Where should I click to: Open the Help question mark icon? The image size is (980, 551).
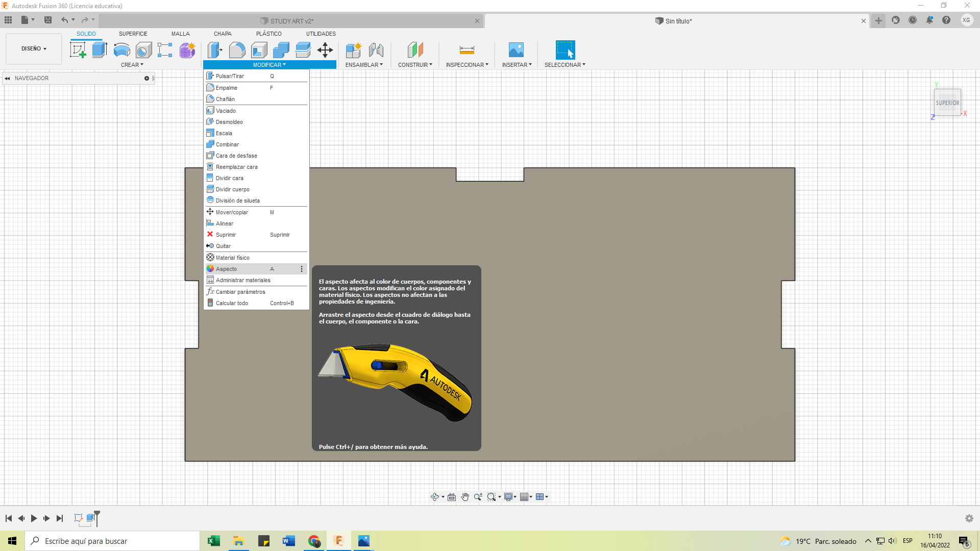coord(946,20)
